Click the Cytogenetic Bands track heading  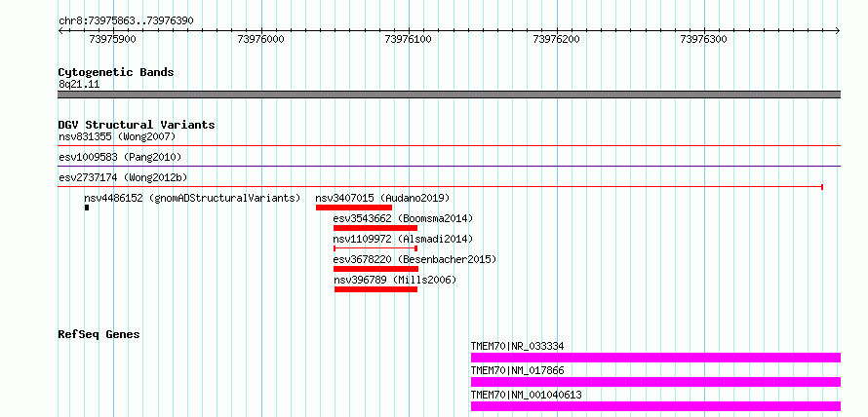click(x=116, y=72)
